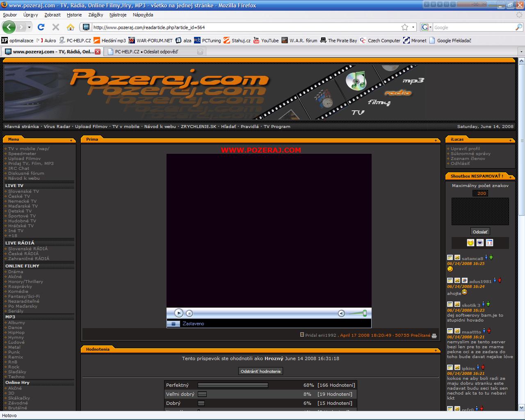Collapse the iLucas panel with its plus
The image size is (525, 420).
(510, 140)
